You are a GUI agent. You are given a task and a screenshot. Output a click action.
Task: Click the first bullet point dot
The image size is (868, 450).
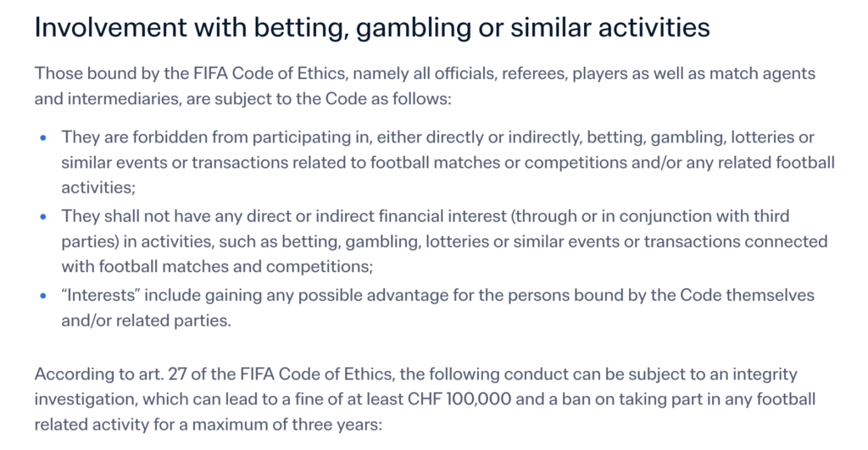(43, 137)
